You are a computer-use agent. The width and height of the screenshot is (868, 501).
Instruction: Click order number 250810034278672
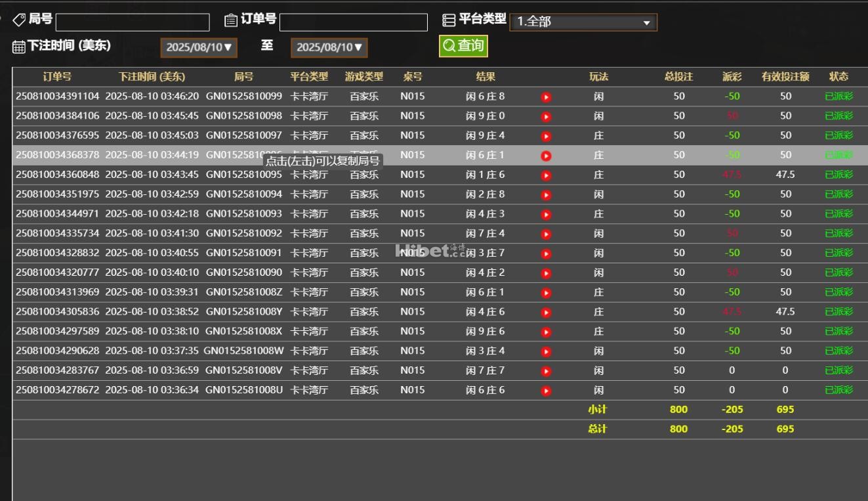(x=58, y=390)
